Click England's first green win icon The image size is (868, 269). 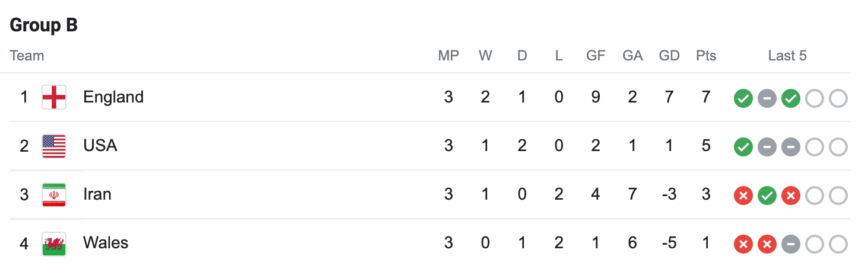(x=743, y=98)
